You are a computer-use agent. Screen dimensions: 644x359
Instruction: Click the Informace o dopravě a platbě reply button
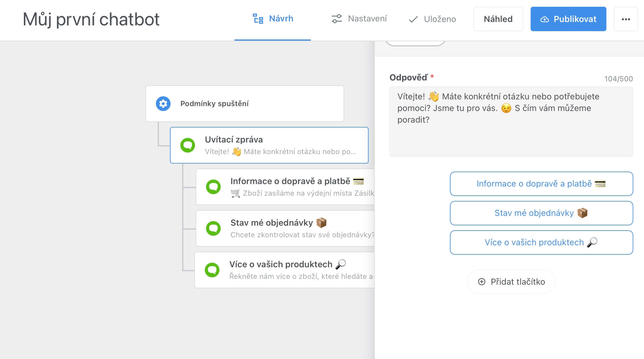click(541, 184)
